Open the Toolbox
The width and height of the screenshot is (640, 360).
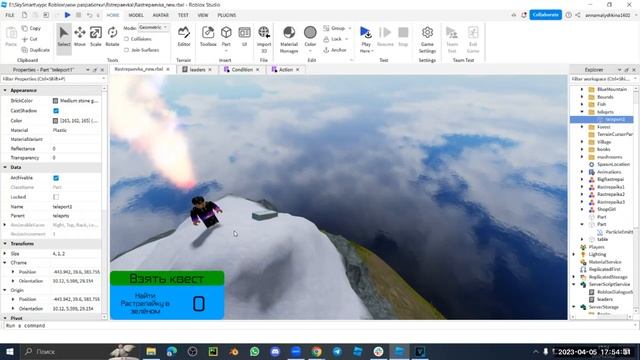click(x=208, y=37)
